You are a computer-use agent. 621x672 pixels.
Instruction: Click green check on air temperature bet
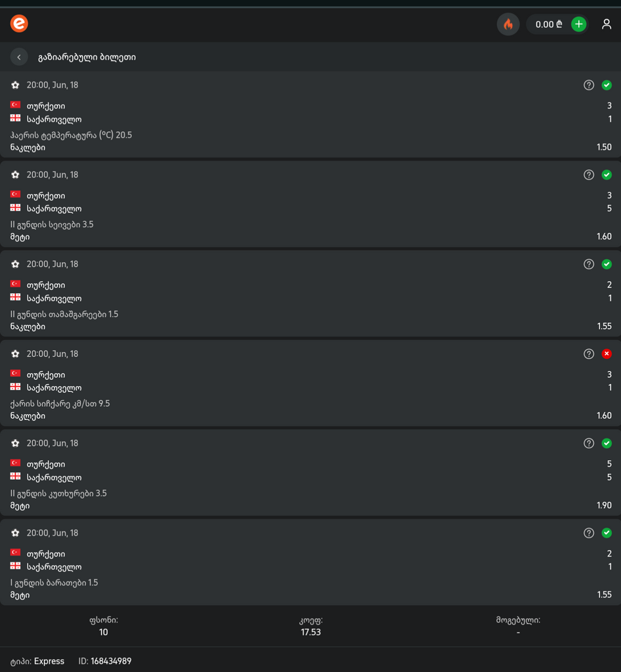click(607, 85)
